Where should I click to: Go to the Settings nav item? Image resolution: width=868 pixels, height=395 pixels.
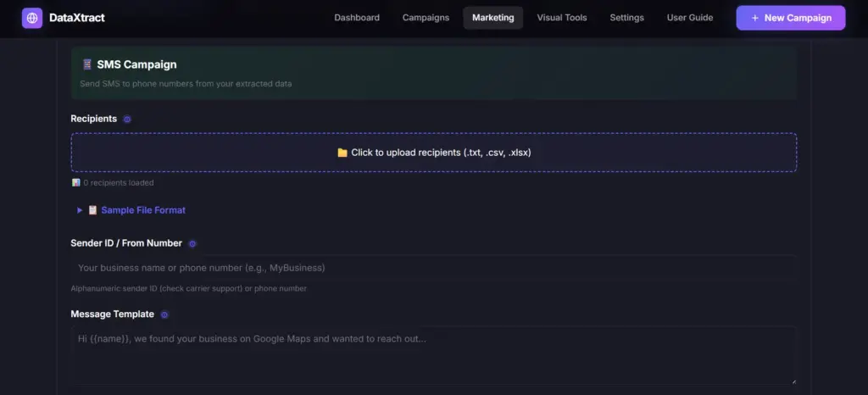click(626, 18)
